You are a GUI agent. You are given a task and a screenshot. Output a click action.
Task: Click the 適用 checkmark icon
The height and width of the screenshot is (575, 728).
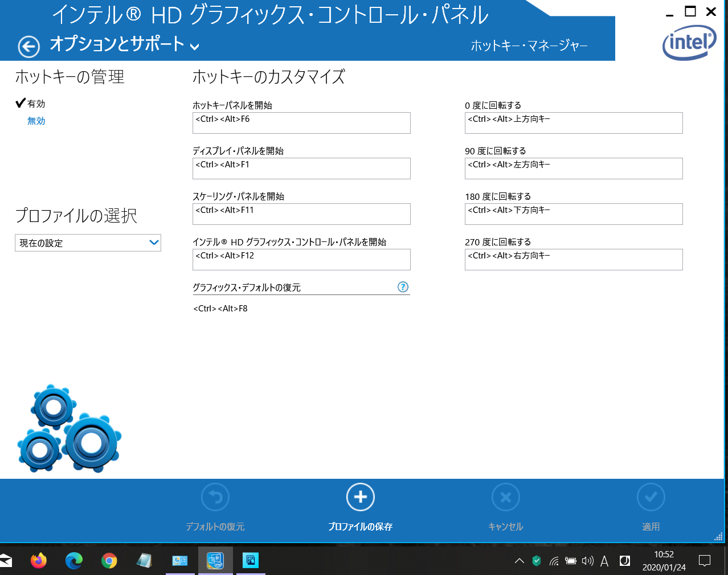pos(651,497)
